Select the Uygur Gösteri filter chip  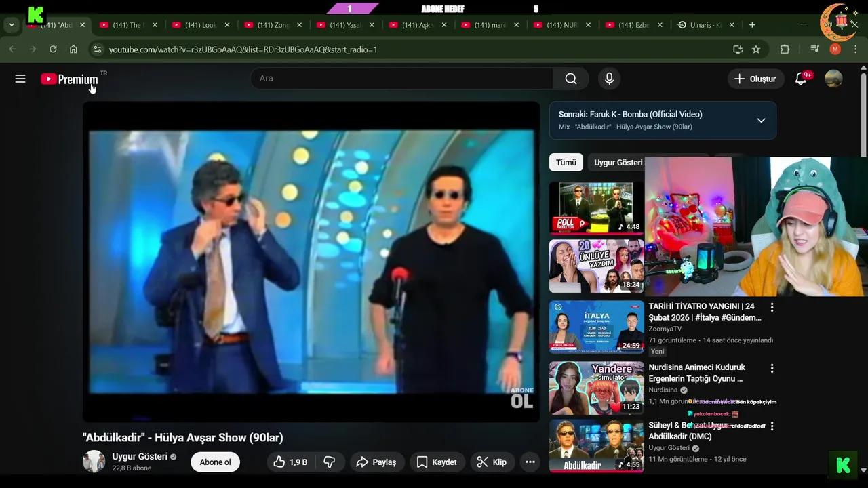pos(618,163)
